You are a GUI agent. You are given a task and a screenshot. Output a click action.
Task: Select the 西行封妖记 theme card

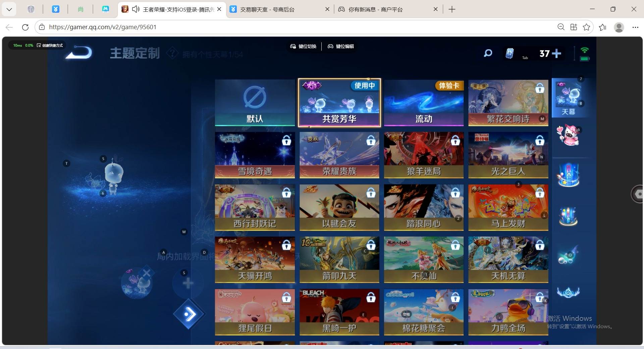255,207
